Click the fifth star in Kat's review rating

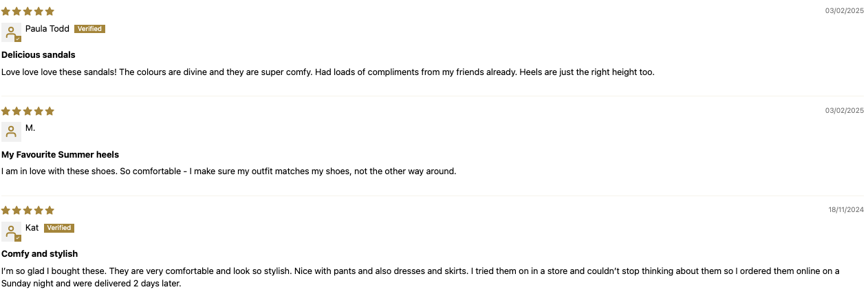click(50, 210)
